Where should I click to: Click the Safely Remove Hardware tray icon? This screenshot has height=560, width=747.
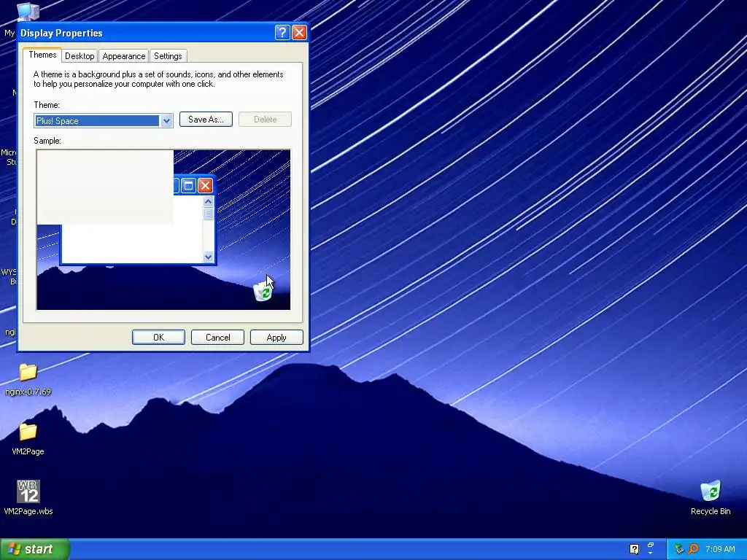[x=679, y=549]
